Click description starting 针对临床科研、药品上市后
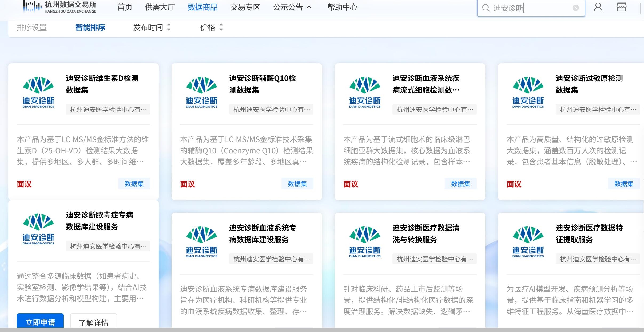Viewport: 644px width, 332px height. tap(408, 300)
